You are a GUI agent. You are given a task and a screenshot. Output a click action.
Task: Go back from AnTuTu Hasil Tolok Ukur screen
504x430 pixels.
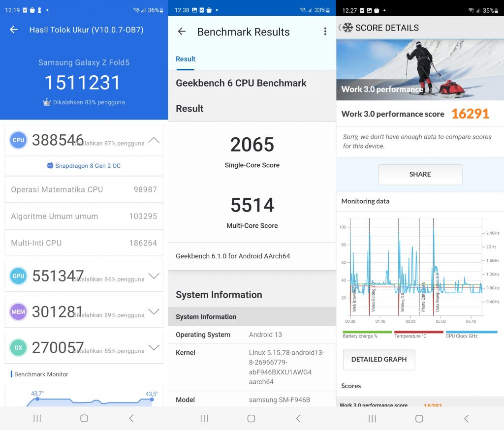tap(14, 30)
